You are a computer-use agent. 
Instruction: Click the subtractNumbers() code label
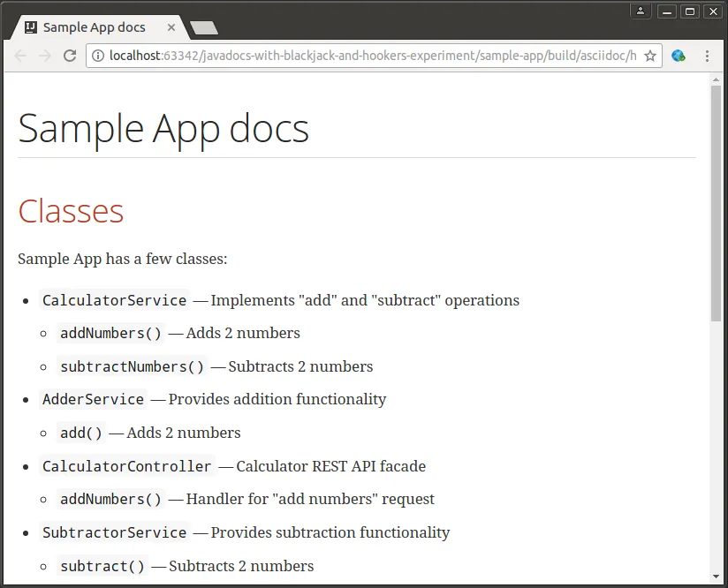[x=132, y=366]
